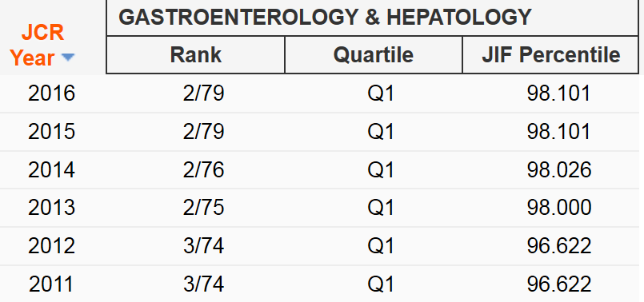Select the JIF Percentile column header

point(550,55)
